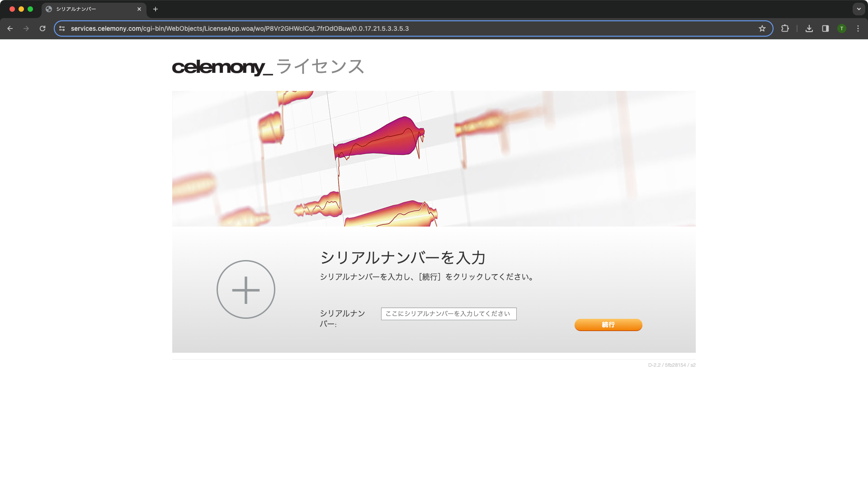Bookmark this page with the star icon
This screenshot has height=483, width=868.
(x=762, y=28)
